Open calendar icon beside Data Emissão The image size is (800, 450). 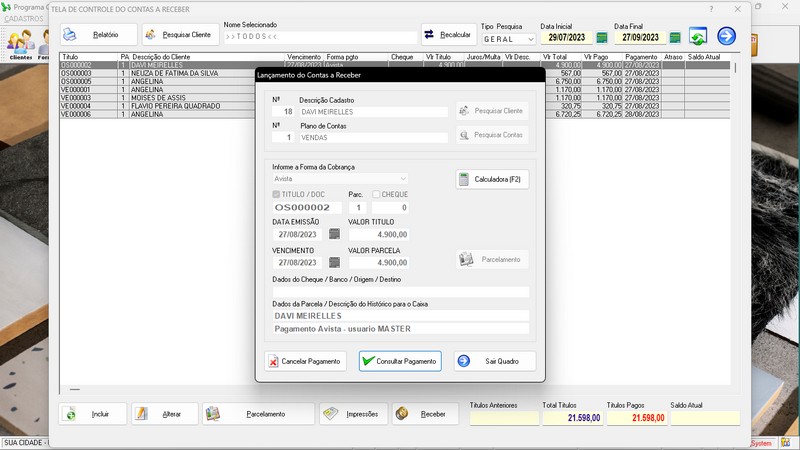tap(334, 235)
